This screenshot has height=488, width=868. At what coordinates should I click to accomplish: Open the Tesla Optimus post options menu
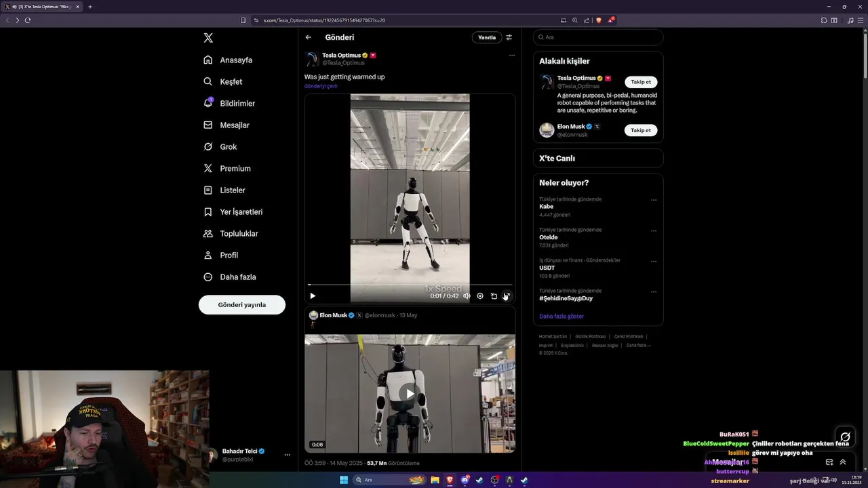tap(512, 56)
